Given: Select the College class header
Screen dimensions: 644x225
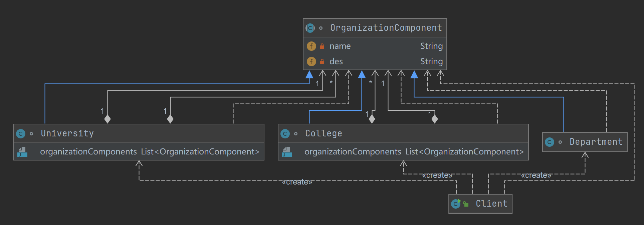Looking at the screenshot, I should click(x=324, y=133).
